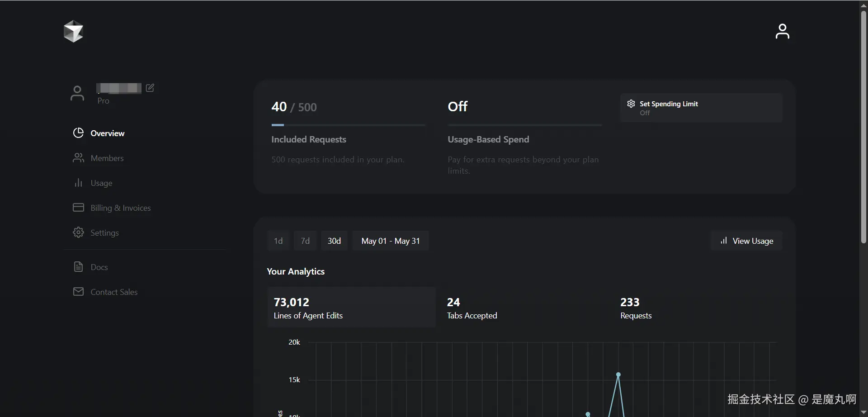The image size is (868, 417).
Task: Open the May 01 - May 31 date range
Action: click(391, 241)
